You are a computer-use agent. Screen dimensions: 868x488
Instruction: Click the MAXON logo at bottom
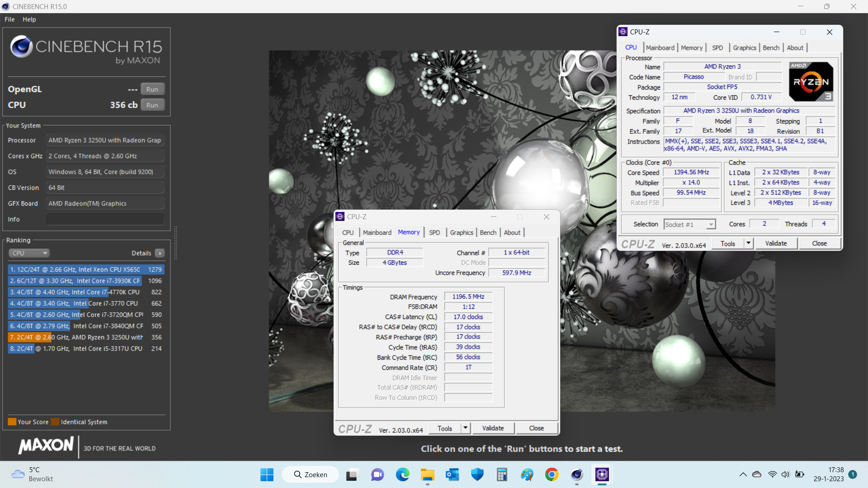[46, 446]
